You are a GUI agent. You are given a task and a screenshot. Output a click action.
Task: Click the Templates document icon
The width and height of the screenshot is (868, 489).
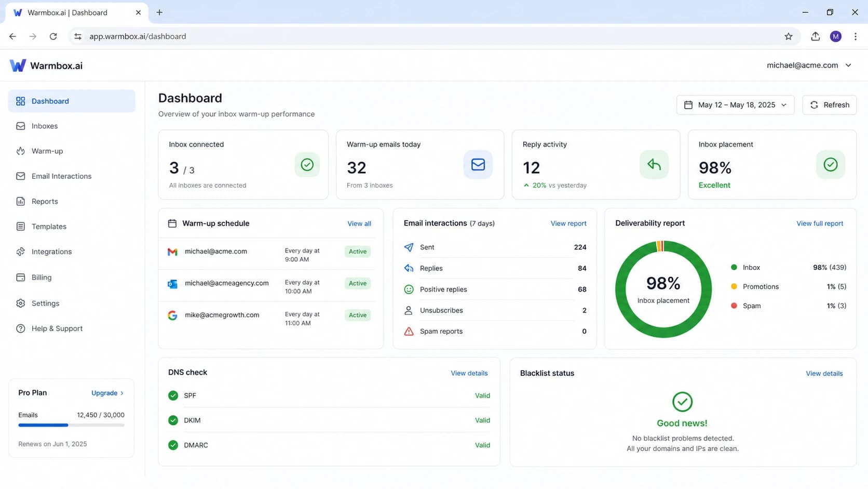[x=21, y=227]
